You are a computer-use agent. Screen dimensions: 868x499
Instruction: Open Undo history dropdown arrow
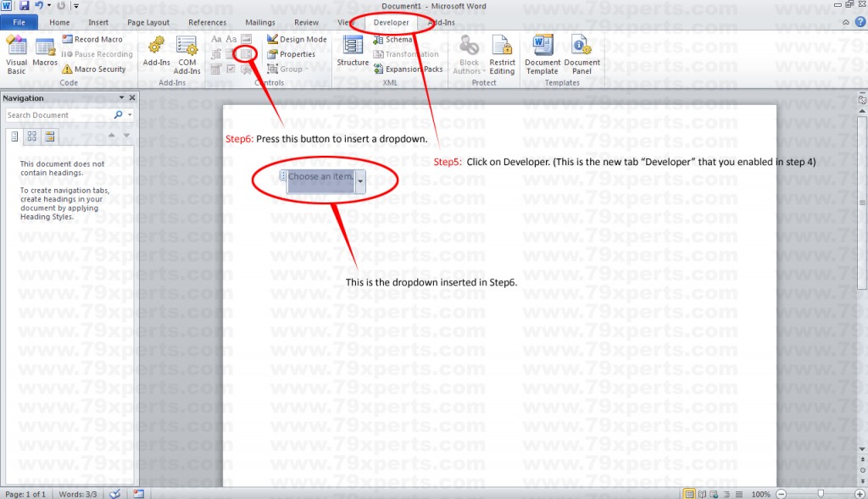click(48, 6)
